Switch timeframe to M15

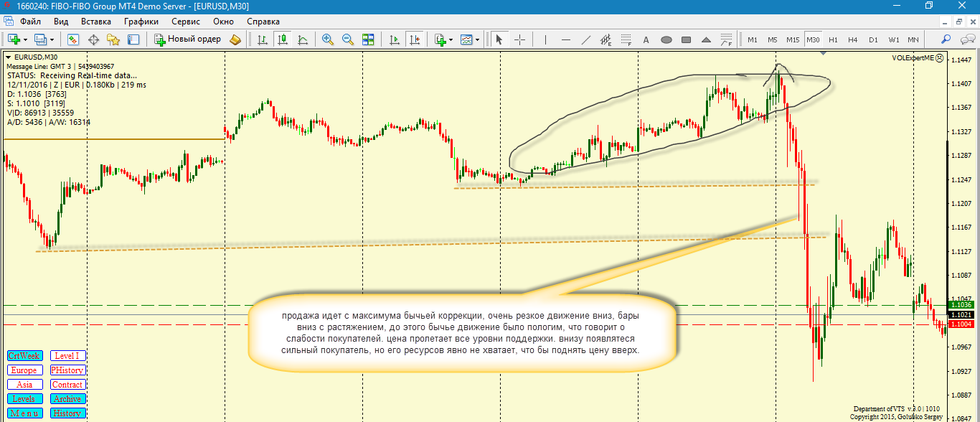(793, 39)
